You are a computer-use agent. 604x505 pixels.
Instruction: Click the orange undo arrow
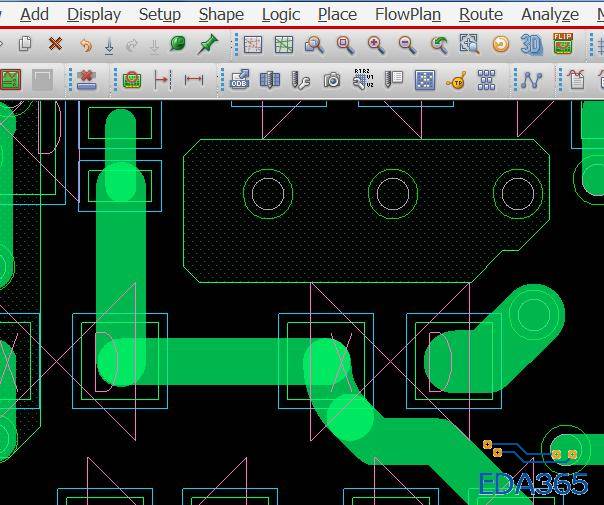click(86, 45)
